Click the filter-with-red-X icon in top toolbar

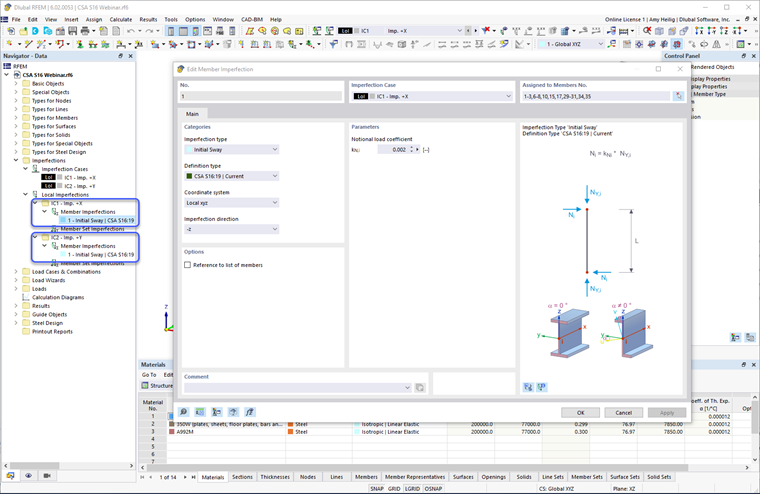486,31
